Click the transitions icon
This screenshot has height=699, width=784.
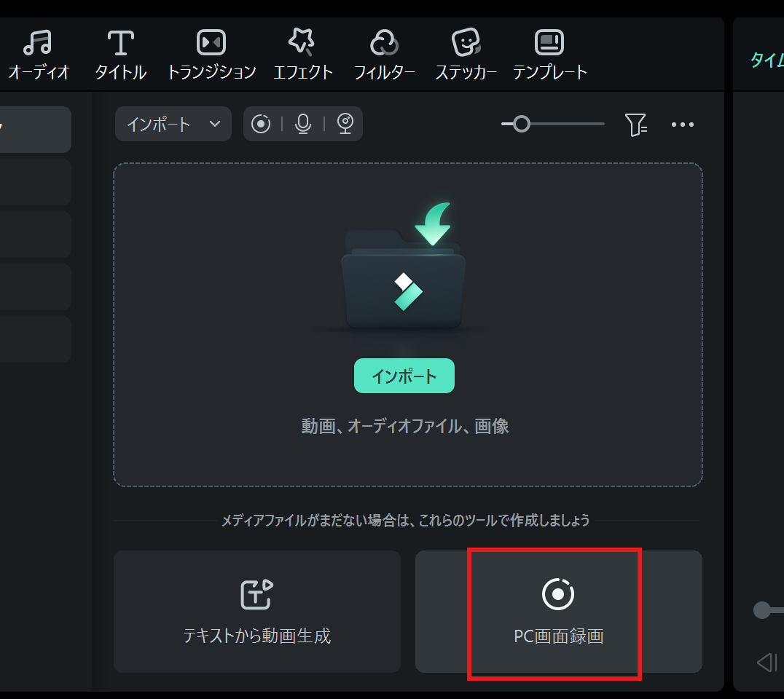point(211,42)
